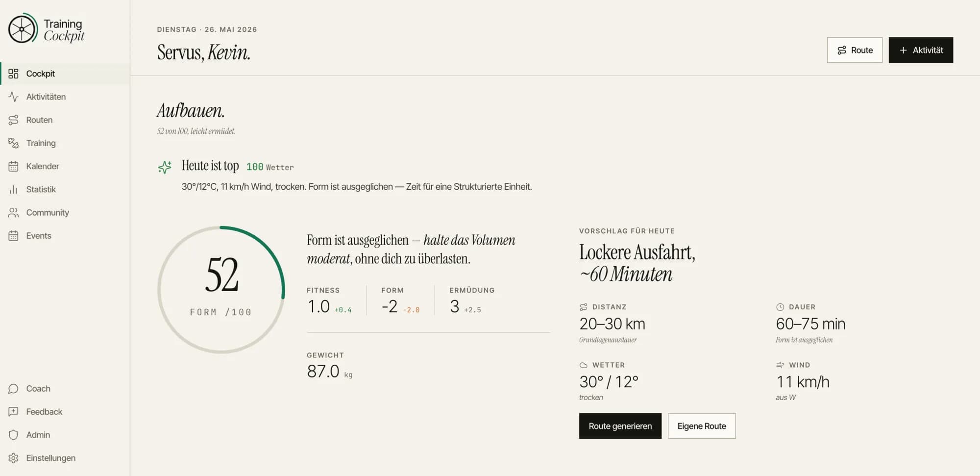Image resolution: width=980 pixels, height=476 pixels.
Task: Open the Community section
Action: point(65,212)
